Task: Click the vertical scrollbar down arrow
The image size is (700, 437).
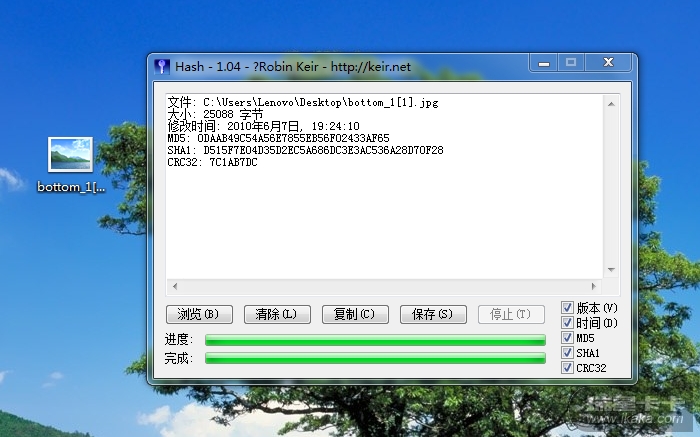Action: pos(611,270)
